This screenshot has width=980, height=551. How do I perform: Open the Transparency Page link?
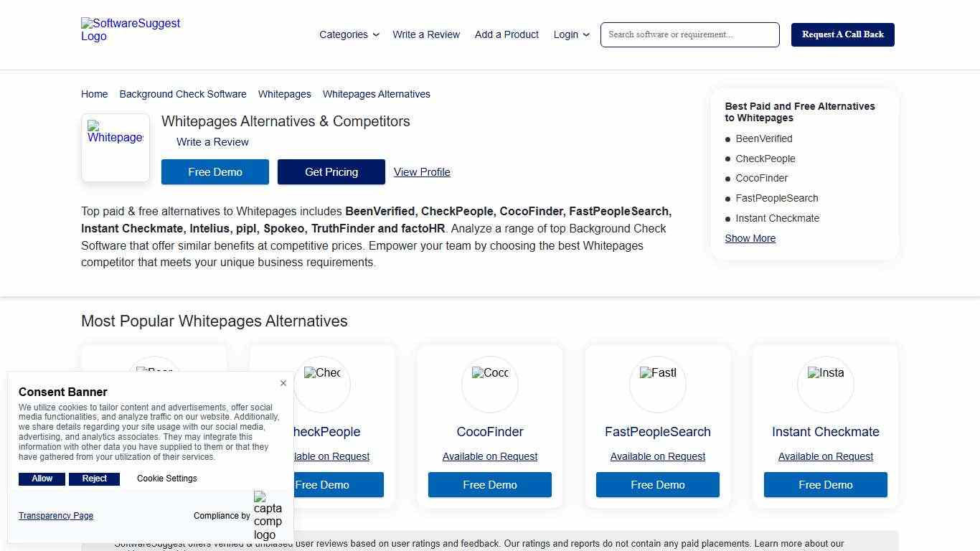click(x=56, y=515)
